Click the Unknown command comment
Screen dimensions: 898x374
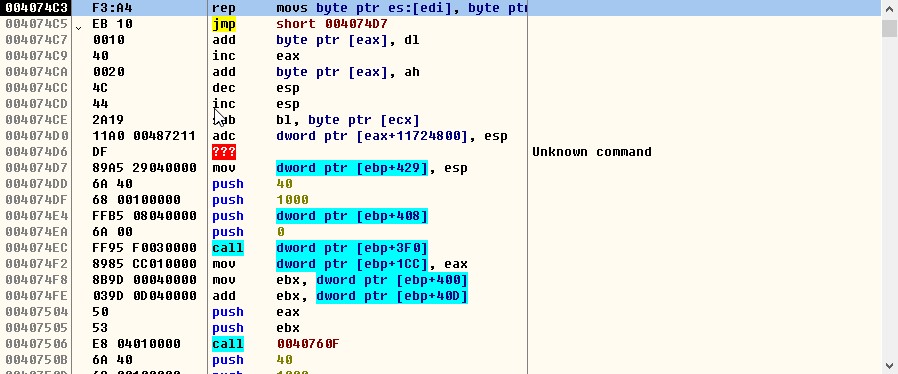(592, 152)
